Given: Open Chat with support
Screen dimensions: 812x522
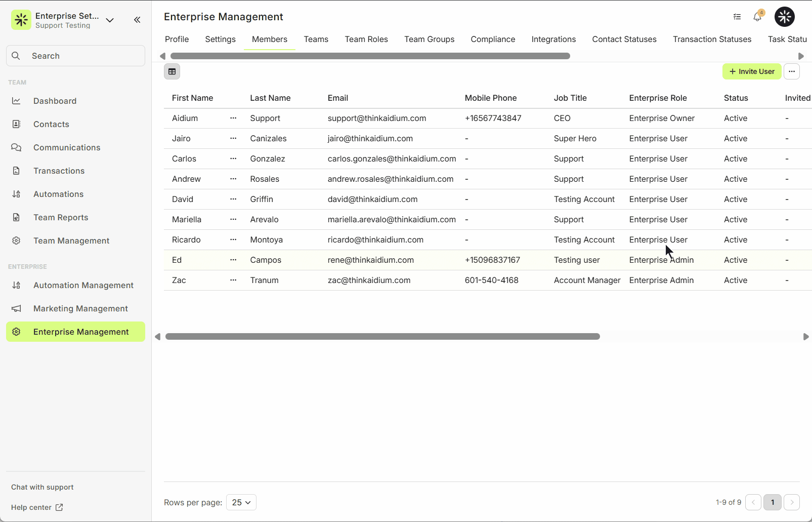Looking at the screenshot, I should (42, 487).
